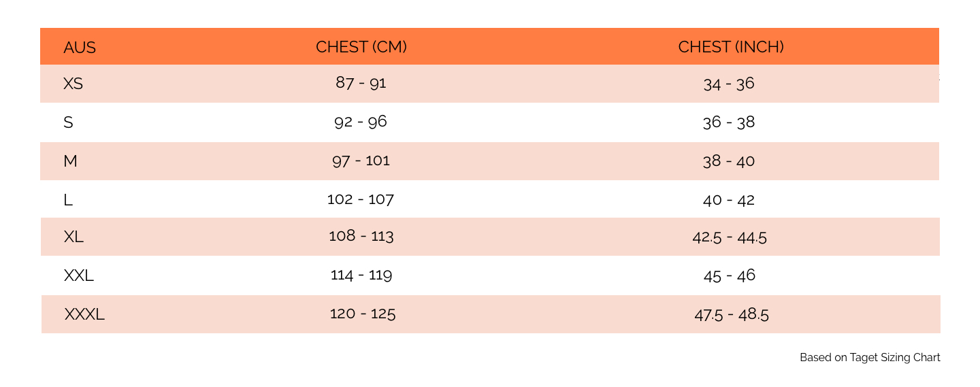This screenshot has width=980, height=387.
Task: Select the XL size label
Action: 73,237
